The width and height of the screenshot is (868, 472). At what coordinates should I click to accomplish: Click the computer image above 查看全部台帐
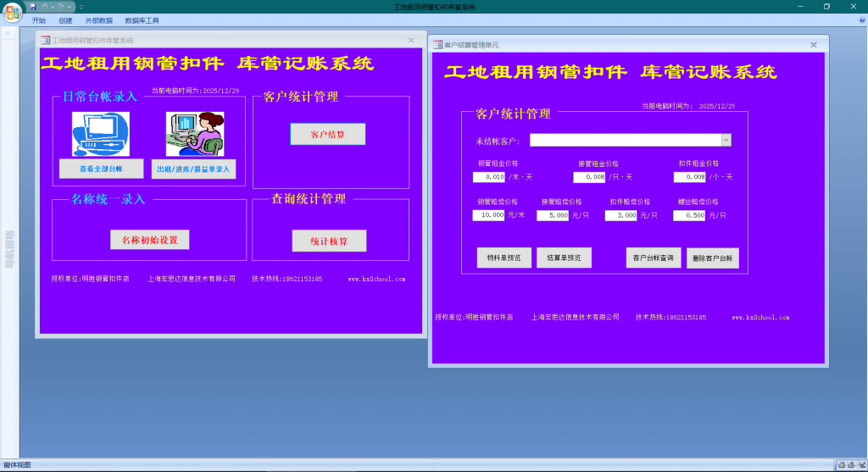coord(101,134)
